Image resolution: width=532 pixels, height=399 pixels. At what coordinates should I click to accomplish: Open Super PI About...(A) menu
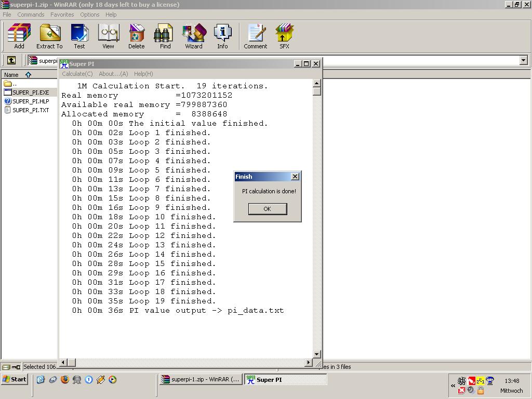[x=113, y=74]
